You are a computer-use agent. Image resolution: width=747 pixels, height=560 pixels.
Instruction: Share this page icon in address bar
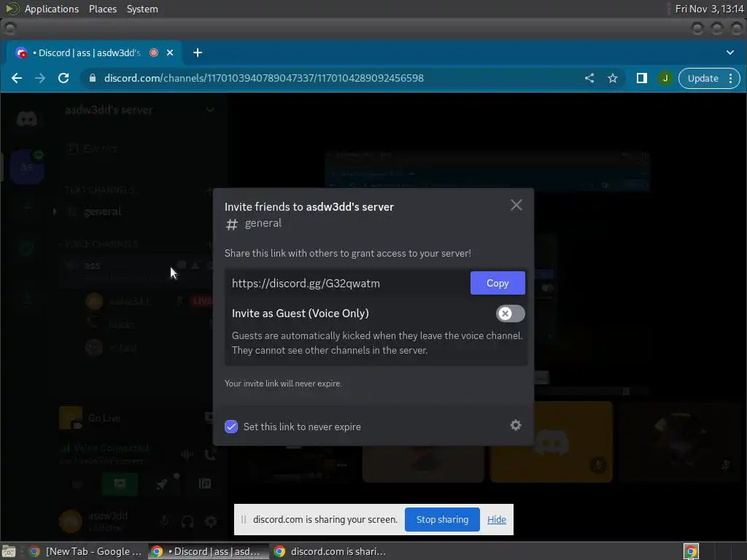[x=589, y=78]
